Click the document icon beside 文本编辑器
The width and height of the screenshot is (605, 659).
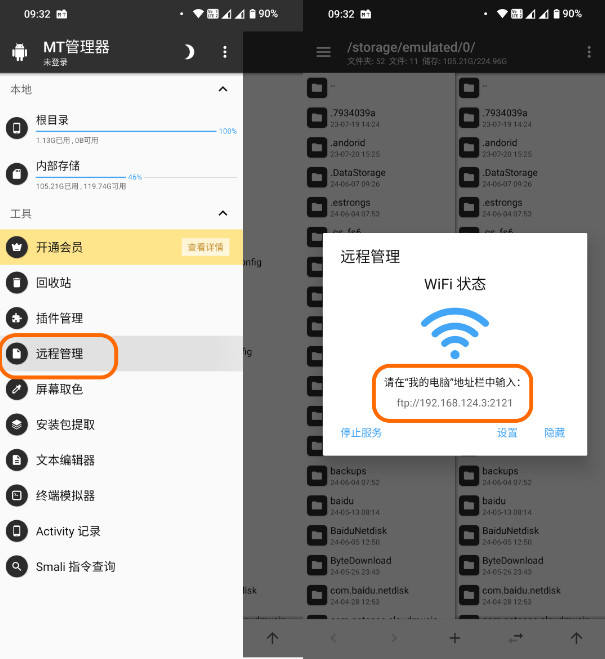pyautogui.click(x=17, y=460)
